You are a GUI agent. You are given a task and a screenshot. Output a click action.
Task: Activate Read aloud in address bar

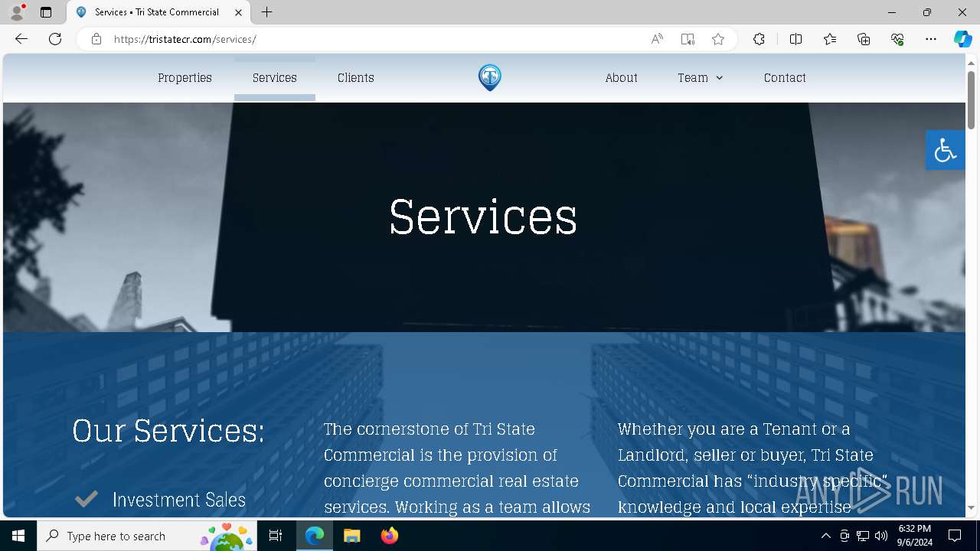click(657, 39)
